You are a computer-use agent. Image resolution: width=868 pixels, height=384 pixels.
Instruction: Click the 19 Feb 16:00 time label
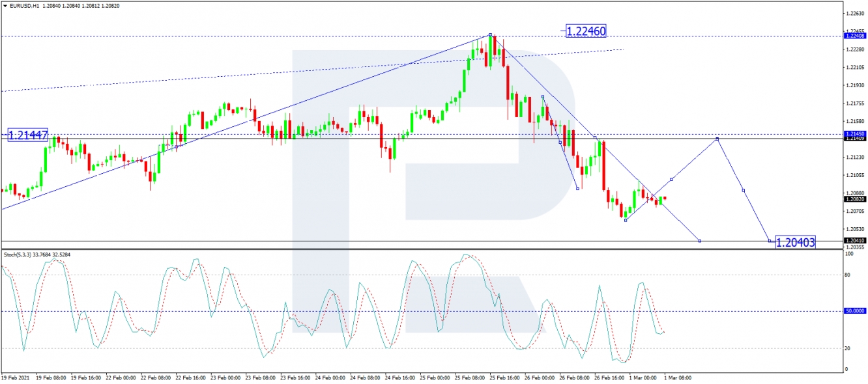[85, 377]
